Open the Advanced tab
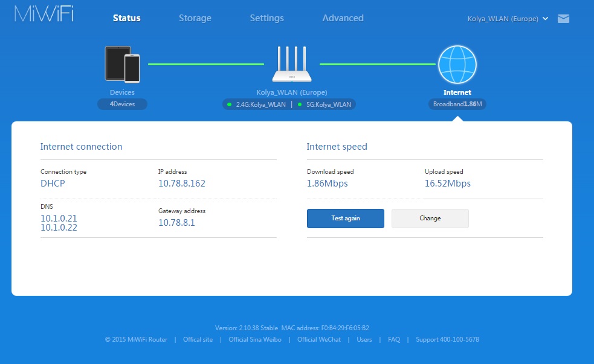 [x=343, y=18]
